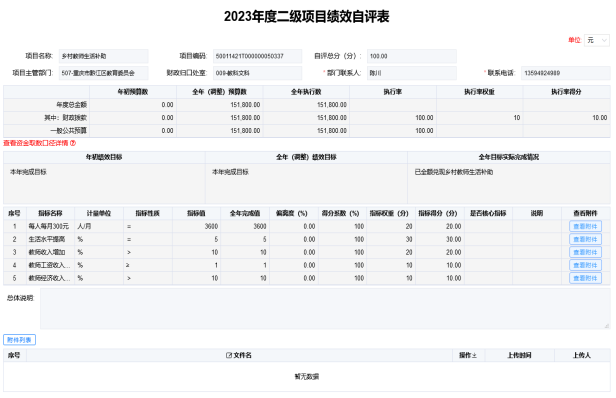
Task: Click the 部门联系人 input field
Action: coord(412,73)
